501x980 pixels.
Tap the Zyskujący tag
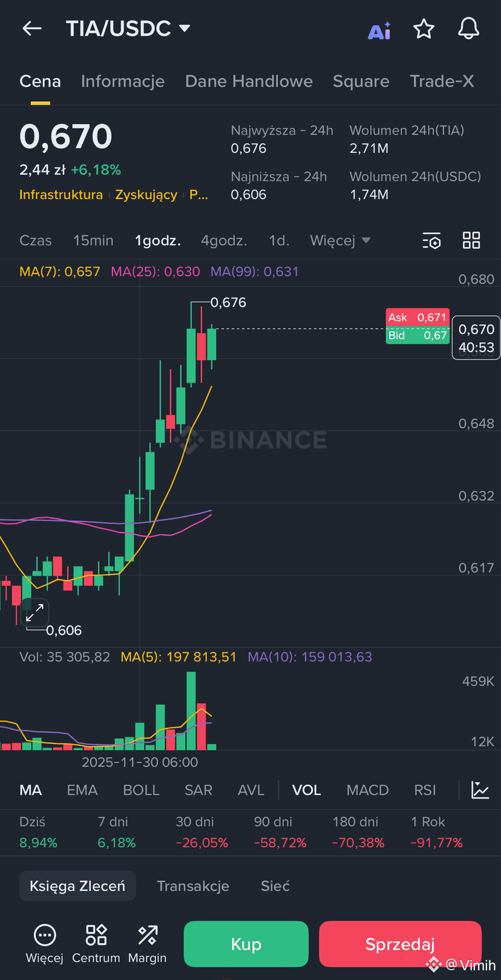coord(146,195)
